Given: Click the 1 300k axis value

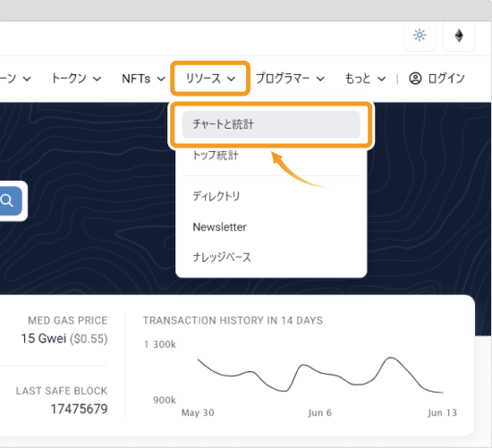Looking at the screenshot, I should coord(160,344).
